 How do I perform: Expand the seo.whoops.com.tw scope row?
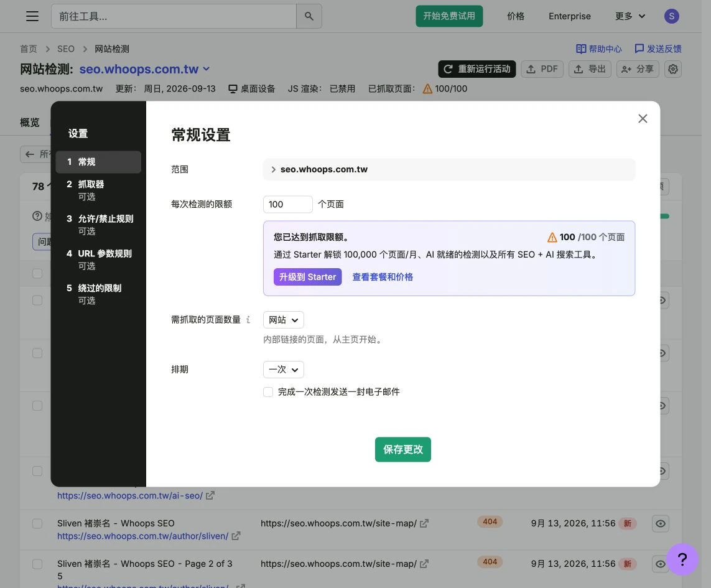coord(449,169)
